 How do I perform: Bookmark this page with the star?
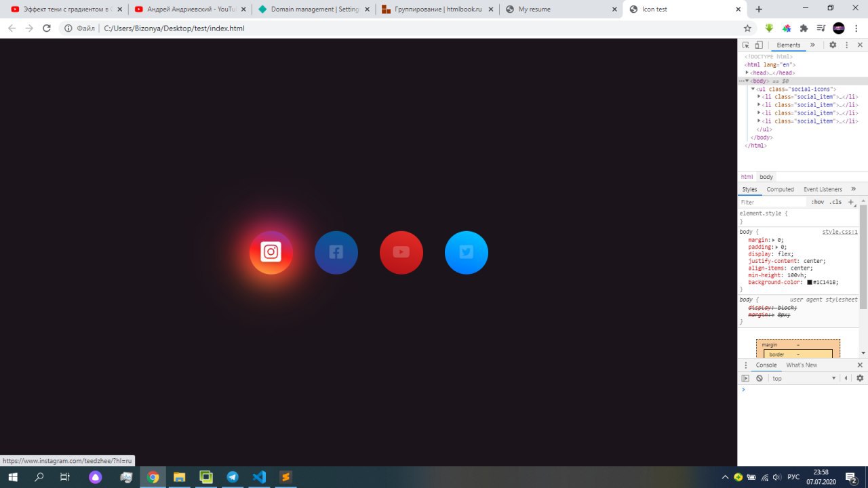tap(747, 28)
